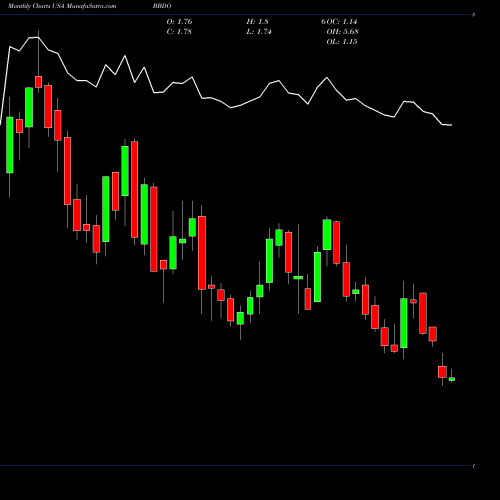
Task: Click the OL: 1.15 reading
Action: coord(342,42)
